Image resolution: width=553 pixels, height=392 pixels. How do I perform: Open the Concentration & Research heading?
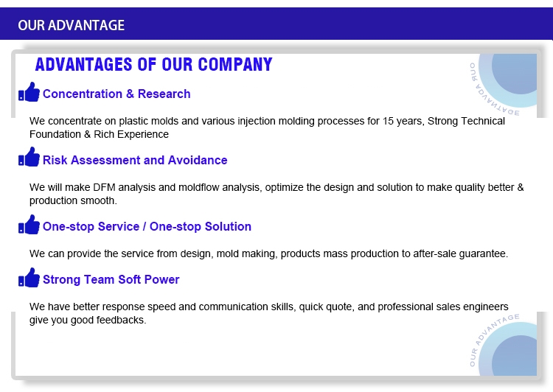click(116, 94)
